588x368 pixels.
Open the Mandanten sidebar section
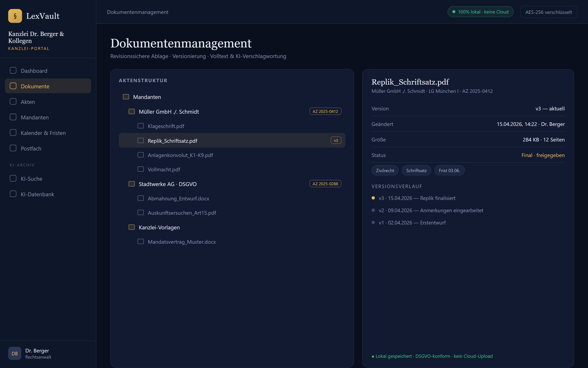click(48, 117)
